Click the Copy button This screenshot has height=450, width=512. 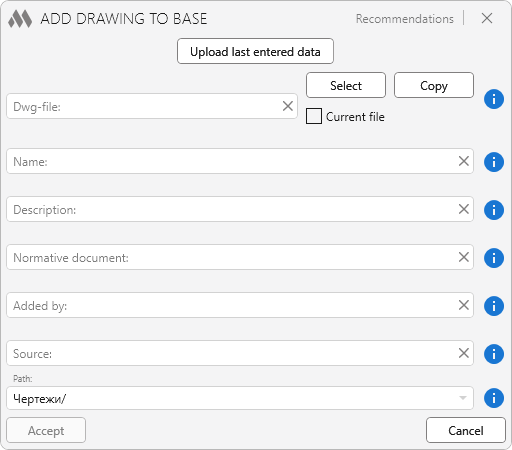(434, 85)
